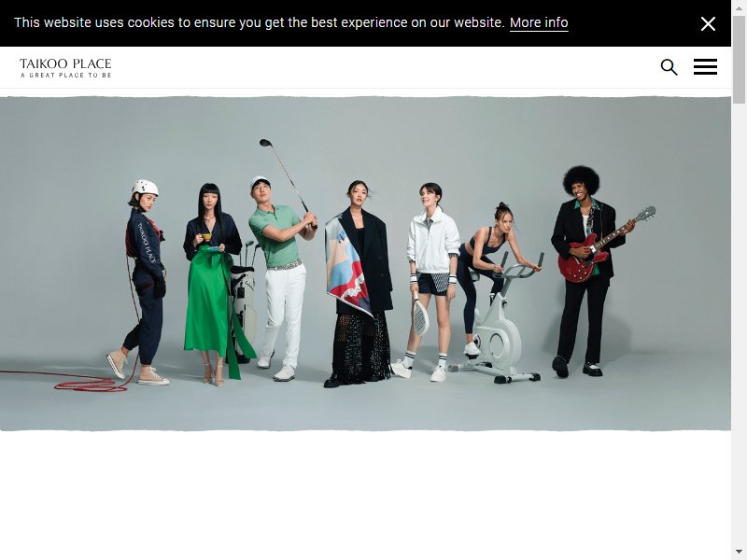
Task: Click the scrollbar down arrow
Action: [x=739, y=553]
